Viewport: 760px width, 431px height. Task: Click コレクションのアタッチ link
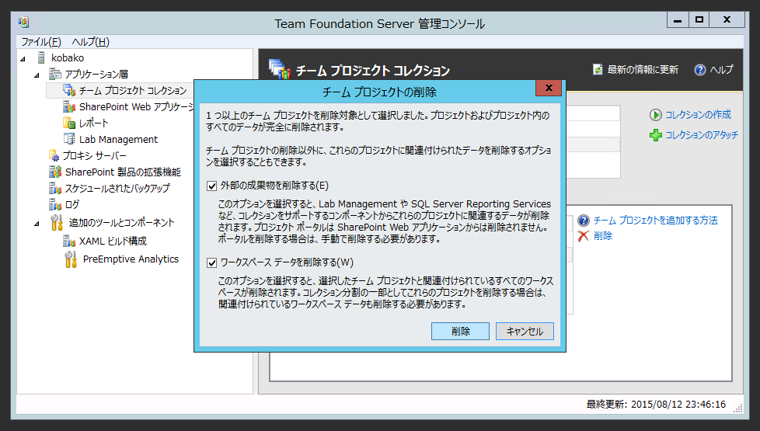(702, 135)
